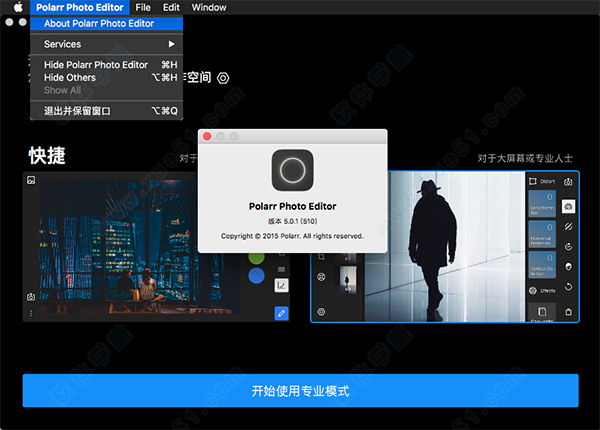600x430 pixels.
Task: Click the Polarr app logo in About dialog
Action: [292, 170]
